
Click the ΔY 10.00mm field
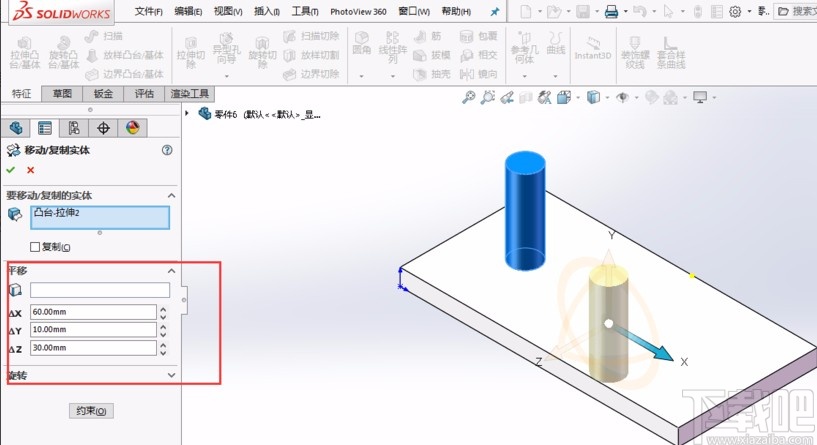click(93, 330)
